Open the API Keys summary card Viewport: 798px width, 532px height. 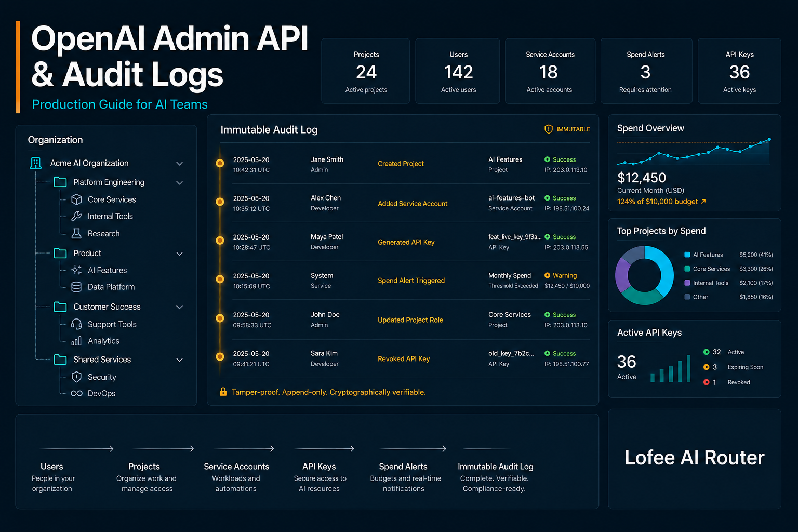[x=739, y=71]
